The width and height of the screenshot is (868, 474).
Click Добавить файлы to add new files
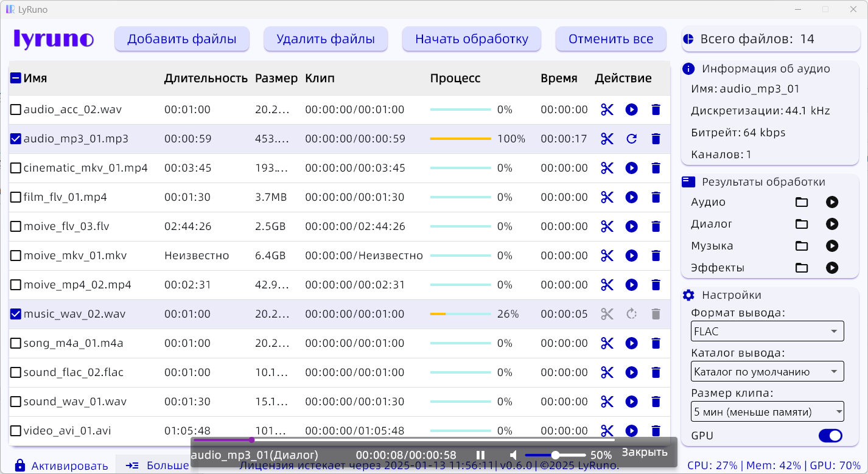(x=181, y=38)
